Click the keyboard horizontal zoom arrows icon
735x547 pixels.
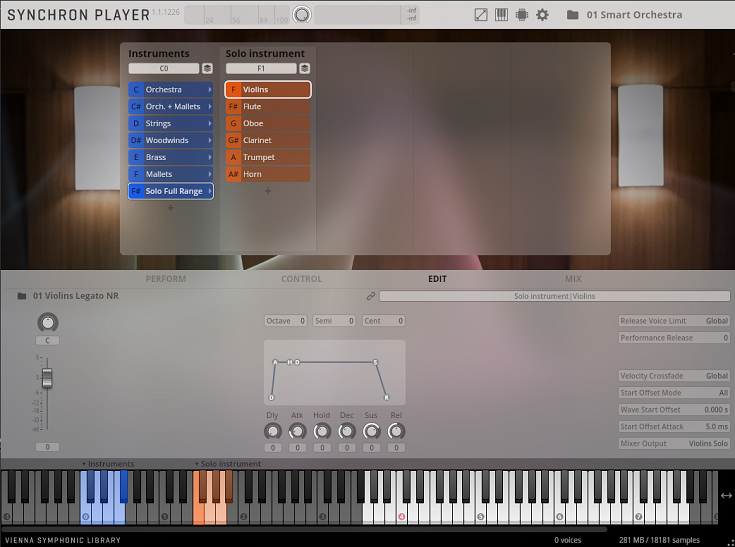click(x=726, y=495)
